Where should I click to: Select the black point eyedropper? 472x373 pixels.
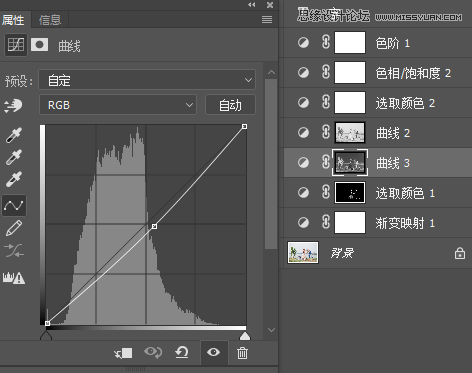14,135
